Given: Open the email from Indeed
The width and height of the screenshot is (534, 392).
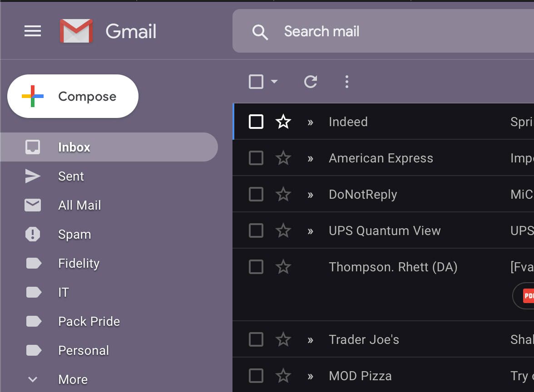Looking at the screenshot, I should (x=383, y=122).
